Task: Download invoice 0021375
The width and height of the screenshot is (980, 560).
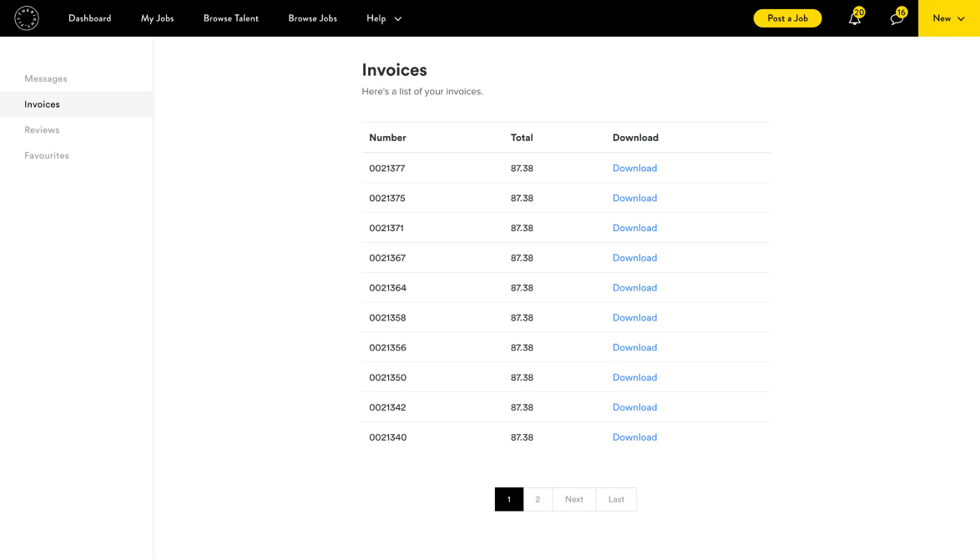Action: (x=634, y=198)
